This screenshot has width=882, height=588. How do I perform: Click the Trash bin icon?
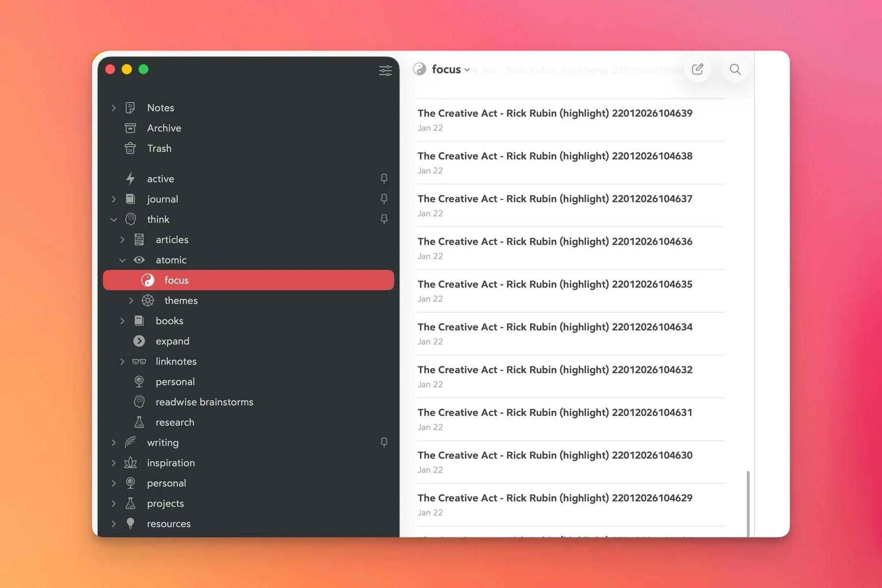click(x=130, y=148)
